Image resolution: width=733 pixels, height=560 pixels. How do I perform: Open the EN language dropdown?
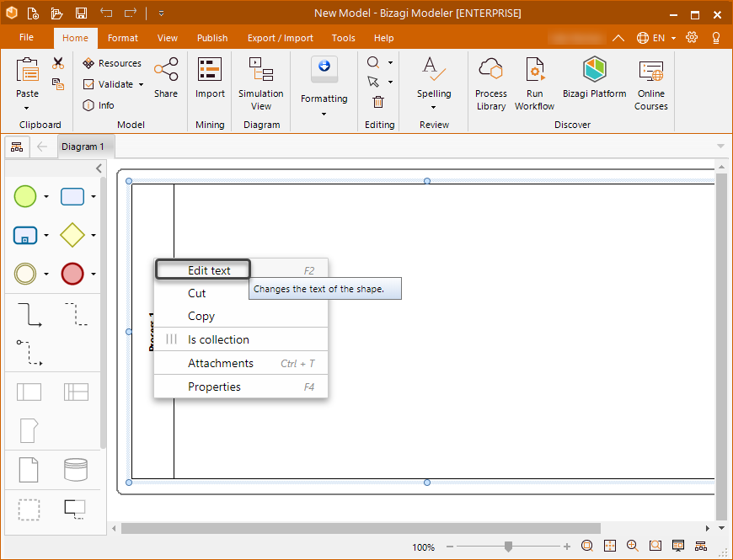pyautogui.click(x=656, y=38)
